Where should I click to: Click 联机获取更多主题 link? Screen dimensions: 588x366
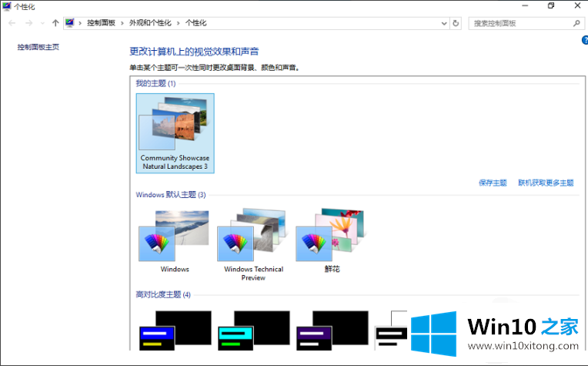pyautogui.click(x=546, y=183)
